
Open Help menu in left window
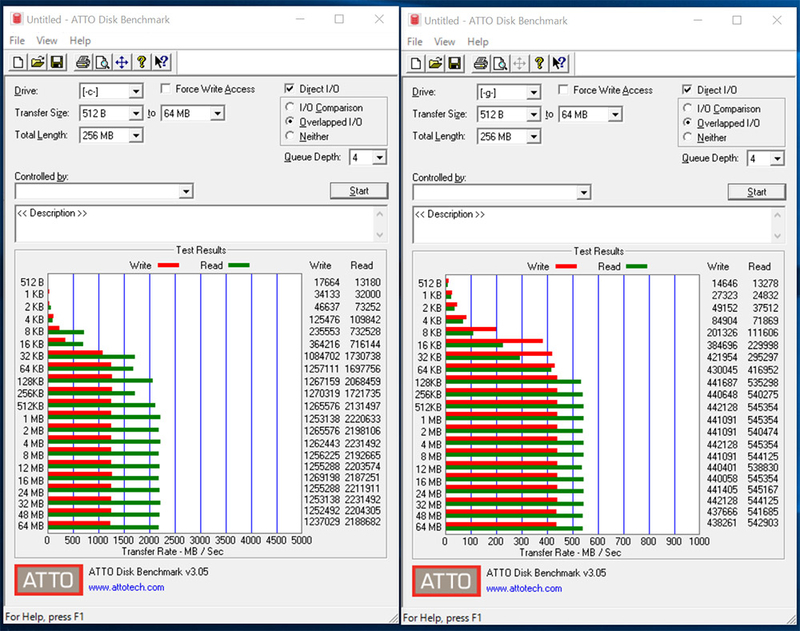click(x=80, y=41)
